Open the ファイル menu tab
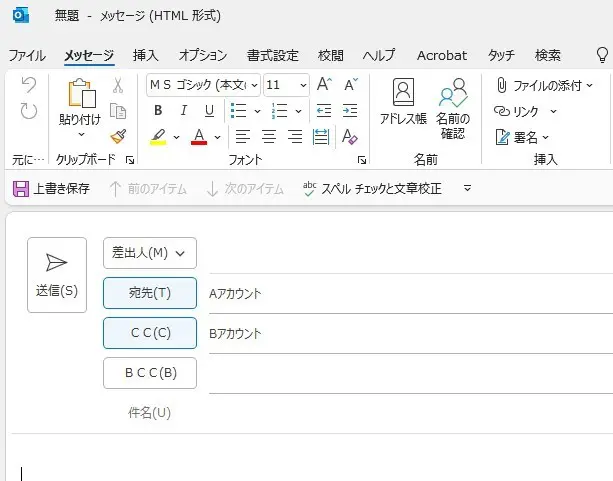Image resolution: width=613 pixels, height=481 pixels. tap(27, 56)
